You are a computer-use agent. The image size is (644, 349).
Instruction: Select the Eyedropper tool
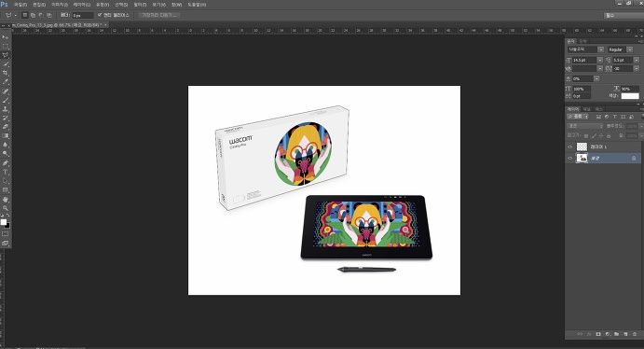click(x=6, y=82)
